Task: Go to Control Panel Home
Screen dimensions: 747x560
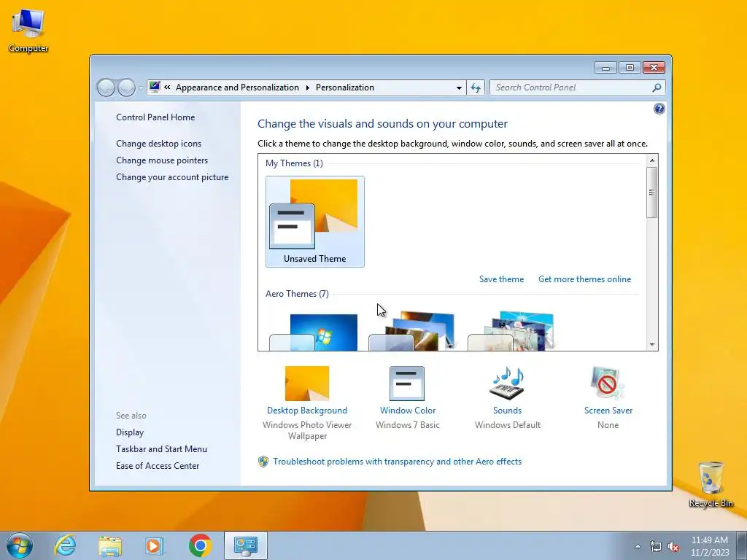Action: coord(155,117)
